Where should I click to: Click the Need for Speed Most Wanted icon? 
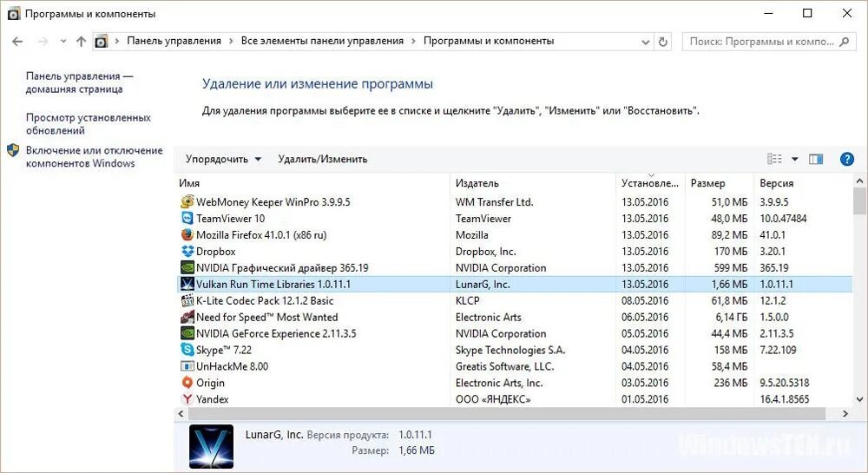187,317
